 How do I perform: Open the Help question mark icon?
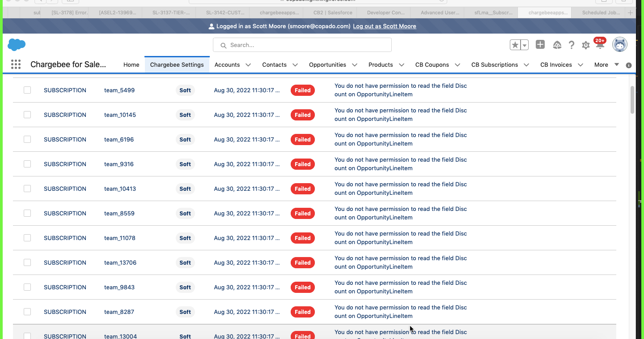coord(572,45)
